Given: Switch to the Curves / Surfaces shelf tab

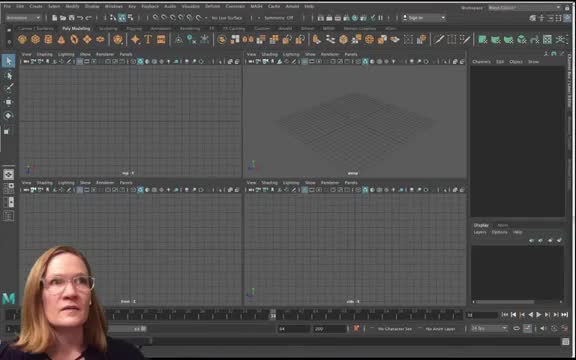Looking at the screenshot, I should point(36,28).
